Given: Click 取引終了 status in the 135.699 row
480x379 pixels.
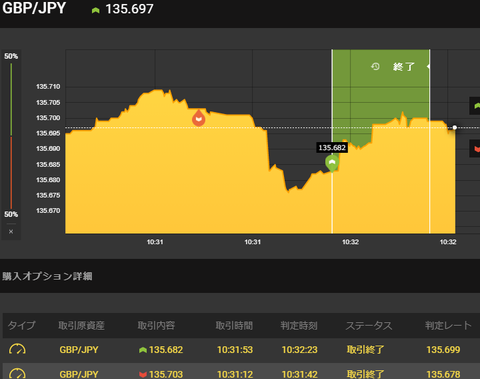Looking at the screenshot, I should (366, 350).
